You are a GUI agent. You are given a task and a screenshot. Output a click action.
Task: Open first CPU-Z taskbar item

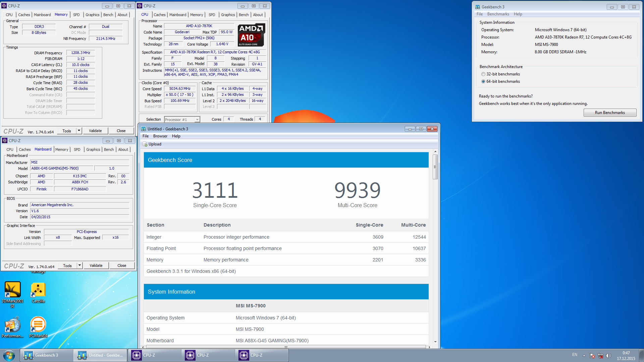coord(154,355)
